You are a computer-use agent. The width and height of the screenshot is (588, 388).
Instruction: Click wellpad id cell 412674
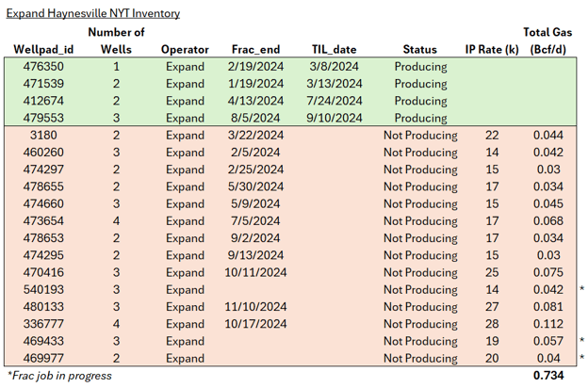[43, 101]
